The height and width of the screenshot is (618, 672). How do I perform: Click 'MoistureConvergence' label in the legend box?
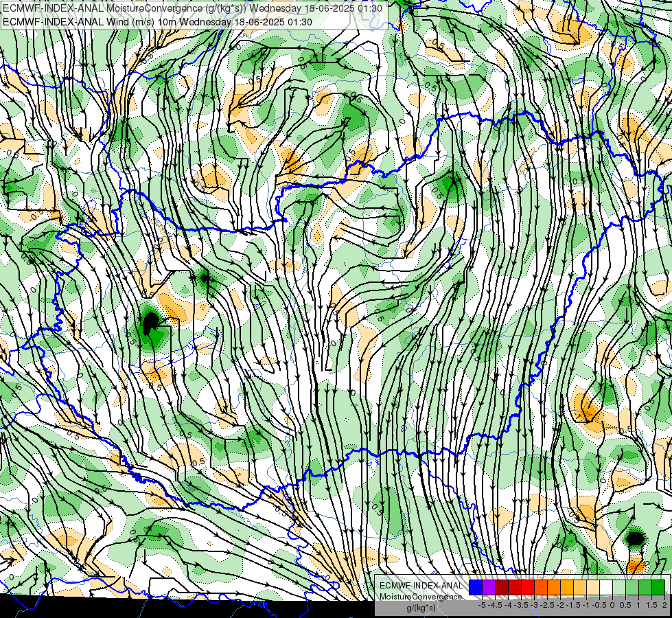tap(421, 597)
